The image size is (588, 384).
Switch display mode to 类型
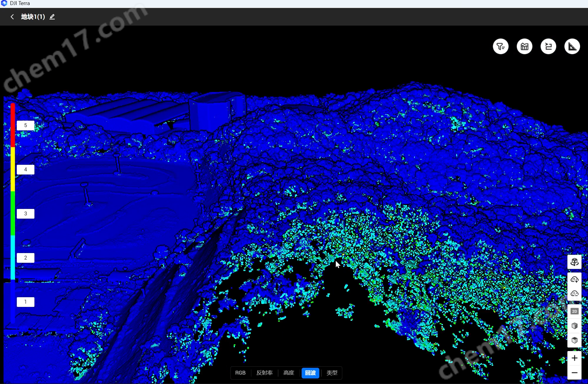pyautogui.click(x=332, y=373)
